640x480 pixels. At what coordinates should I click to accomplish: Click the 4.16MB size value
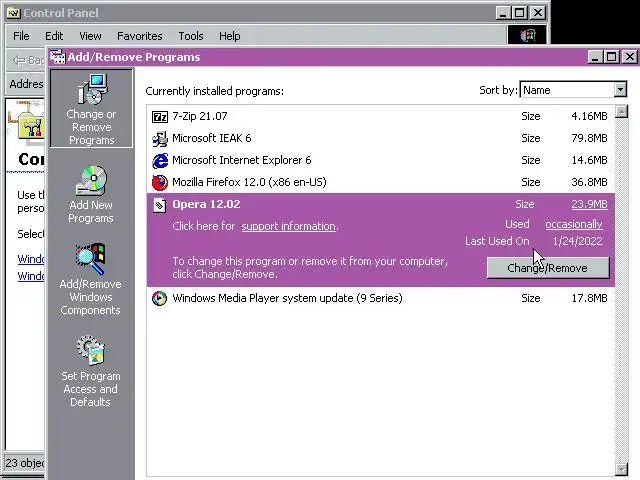(589, 116)
